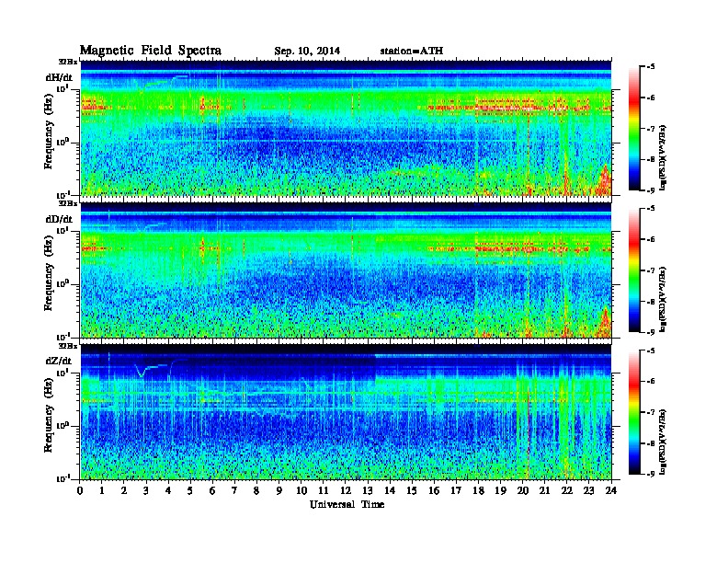Click hour tick label 24 on time axis
Screen dimensions: 728x563
point(611,491)
